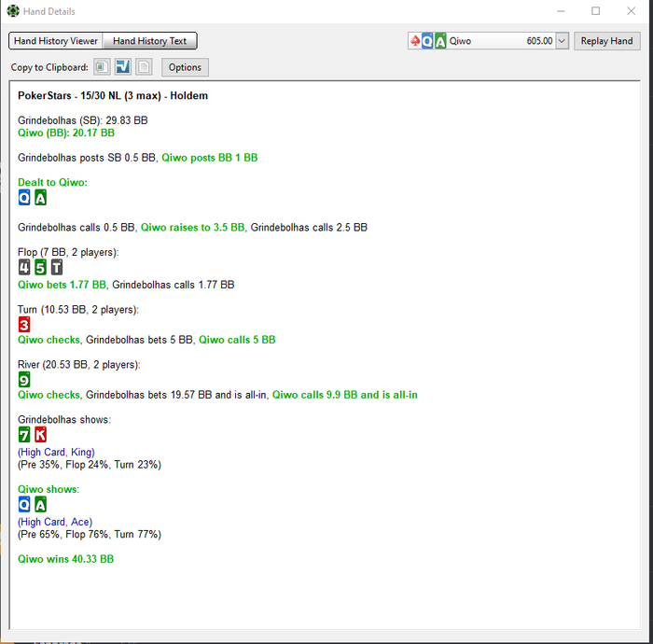Click the 'Qiwo shows:' label
The height and width of the screenshot is (644, 653).
(49, 489)
